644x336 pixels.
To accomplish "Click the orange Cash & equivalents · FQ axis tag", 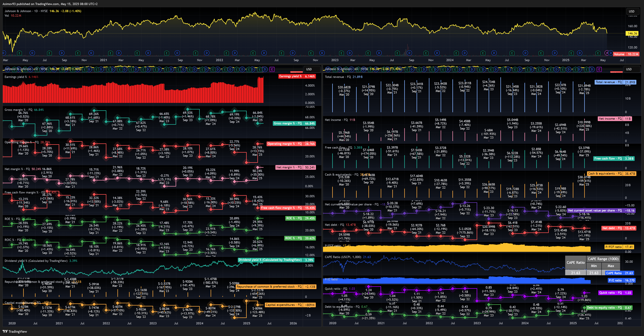I will click(x=611, y=174).
